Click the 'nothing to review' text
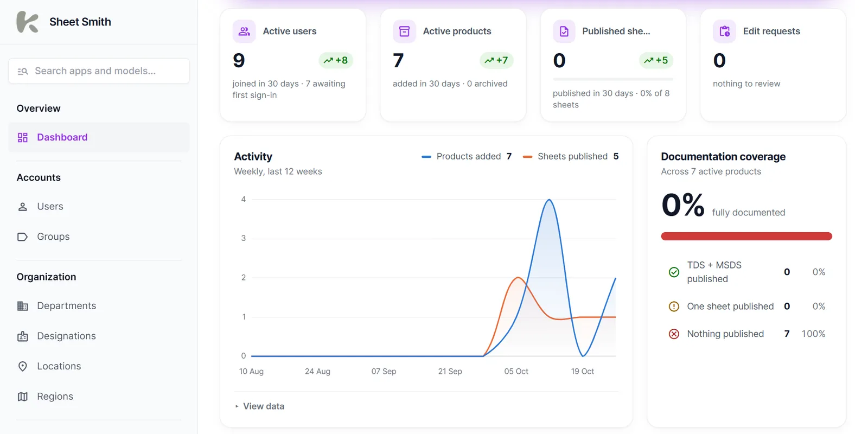The width and height of the screenshot is (868, 434). [746, 84]
